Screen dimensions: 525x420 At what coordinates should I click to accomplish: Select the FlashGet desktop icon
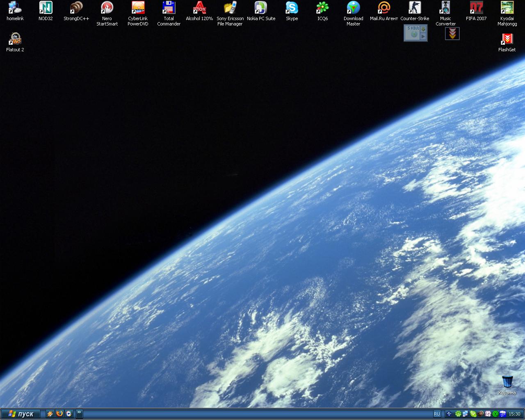[507, 42]
